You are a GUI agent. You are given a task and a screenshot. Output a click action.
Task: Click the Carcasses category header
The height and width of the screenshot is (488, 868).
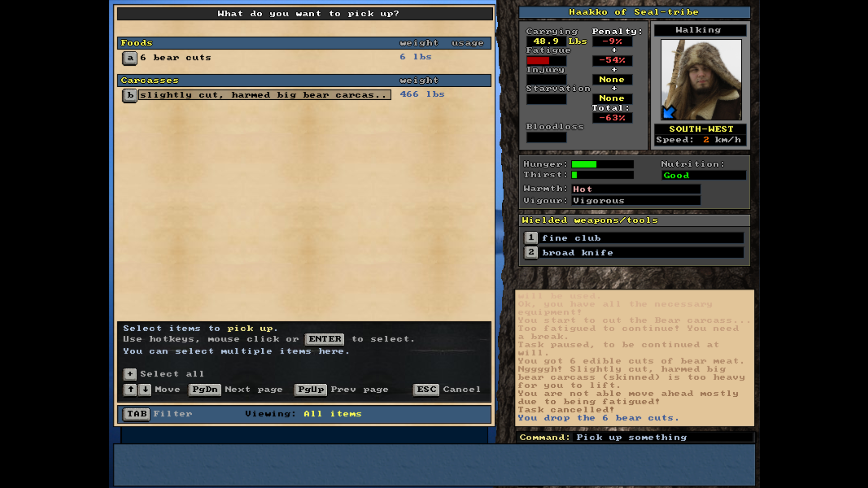[x=150, y=80]
